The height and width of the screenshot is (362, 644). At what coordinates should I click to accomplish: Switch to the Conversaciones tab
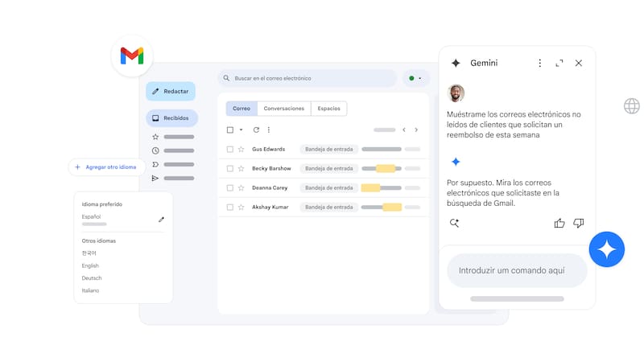(284, 109)
